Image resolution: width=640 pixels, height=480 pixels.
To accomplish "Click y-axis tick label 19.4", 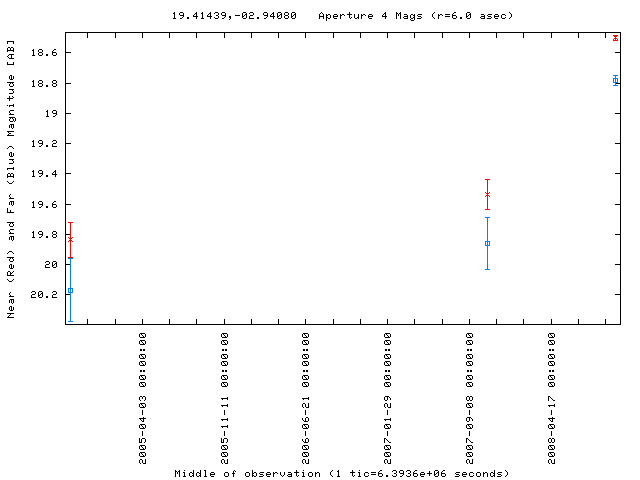I will [44, 174].
